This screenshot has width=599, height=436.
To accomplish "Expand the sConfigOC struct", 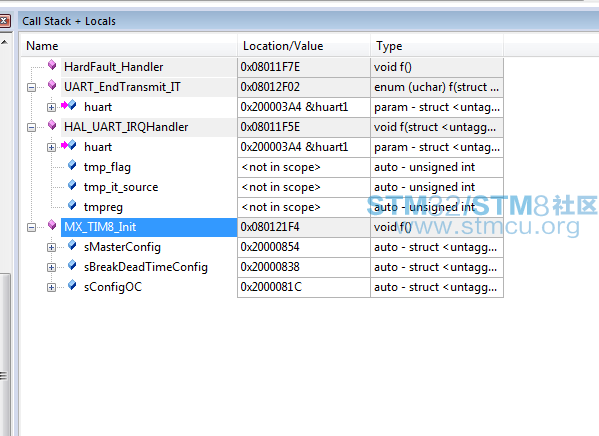I will tap(52, 287).
